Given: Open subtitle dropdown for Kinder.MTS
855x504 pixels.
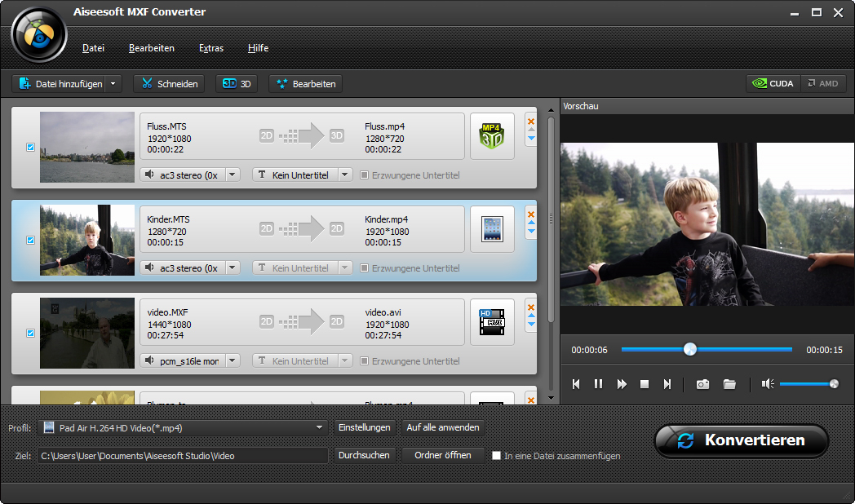Looking at the screenshot, I should click(x=344, y=268).
